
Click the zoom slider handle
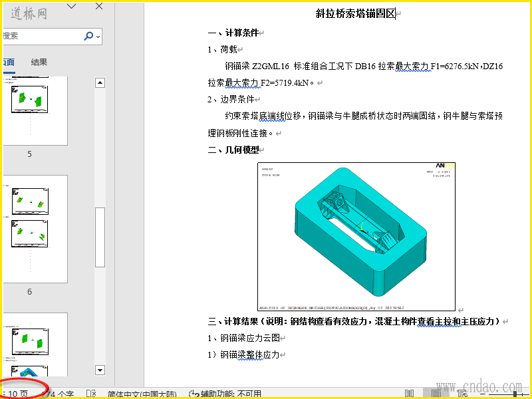pos(515,394)
